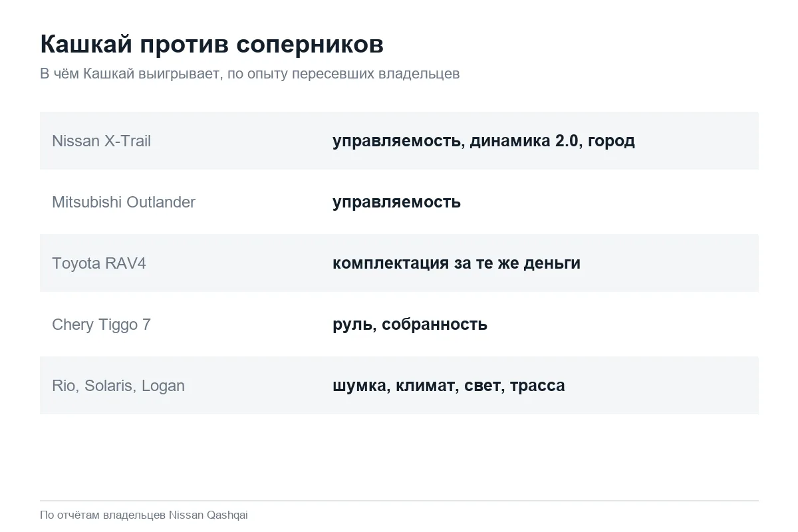Click the 'Mitsubishi Outlander' row label
798x532 pixels.
point(124,202)
